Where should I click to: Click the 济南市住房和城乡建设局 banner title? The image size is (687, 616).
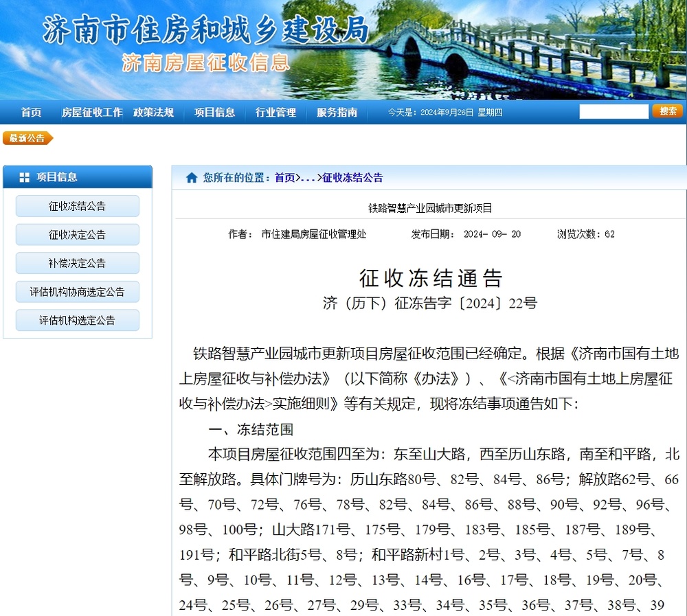click(206, 30)
